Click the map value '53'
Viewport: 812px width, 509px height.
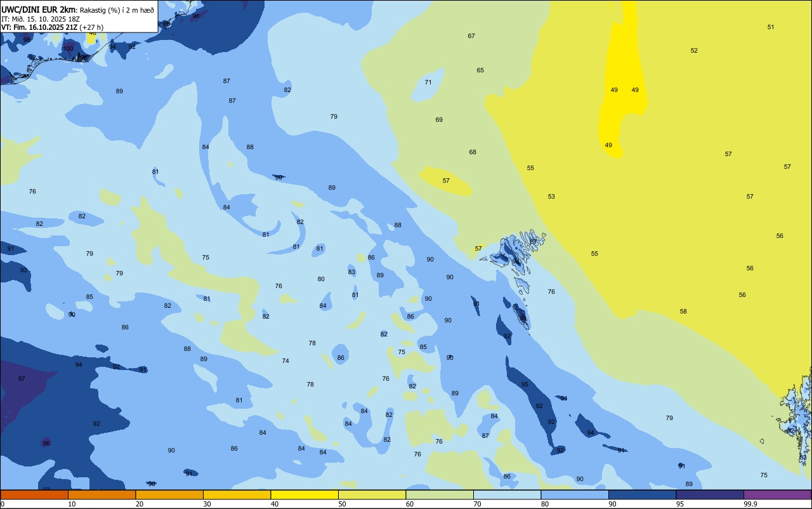551,197
